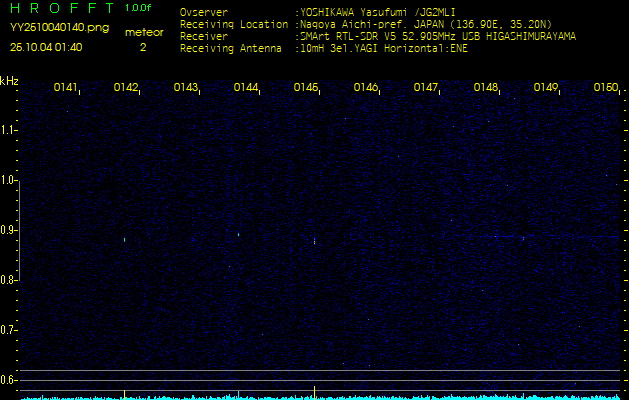Click the 0146 time marker
This screenshot has width=629, height=400.
365,87
